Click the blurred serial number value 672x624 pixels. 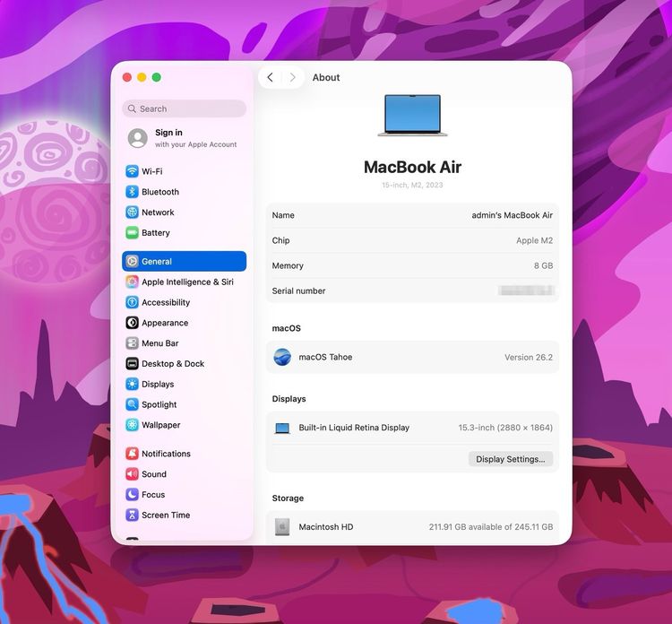tap(526, 290)
